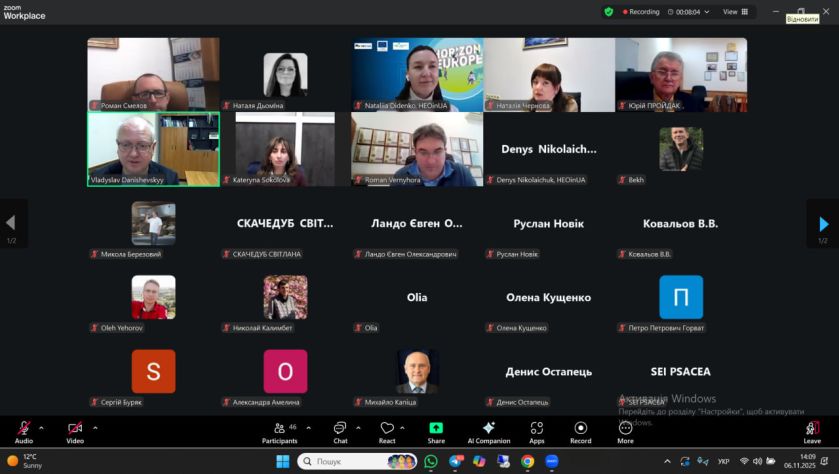
Task: Select Roman Vernyhora's video tile
Action: pyautogui.click(x=417, y=149)
